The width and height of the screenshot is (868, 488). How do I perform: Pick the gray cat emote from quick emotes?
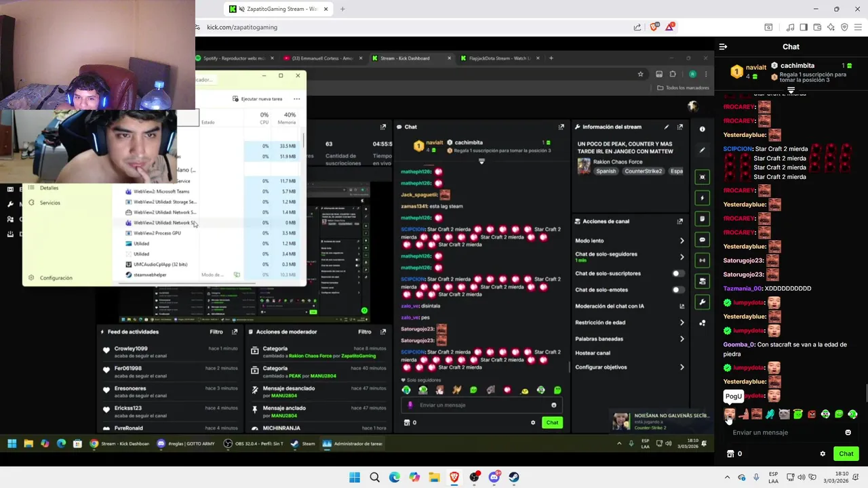pyautogui.click(x=784, y=413)
